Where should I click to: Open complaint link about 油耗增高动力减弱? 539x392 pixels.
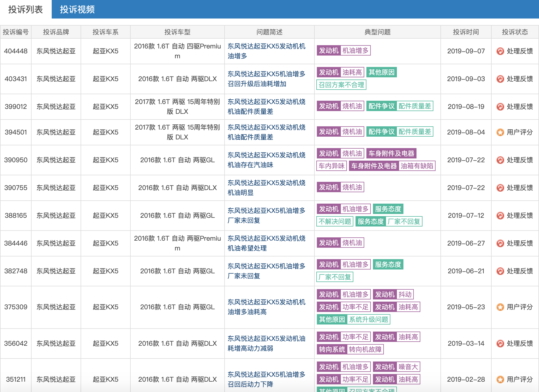click(x=267, y=344)
